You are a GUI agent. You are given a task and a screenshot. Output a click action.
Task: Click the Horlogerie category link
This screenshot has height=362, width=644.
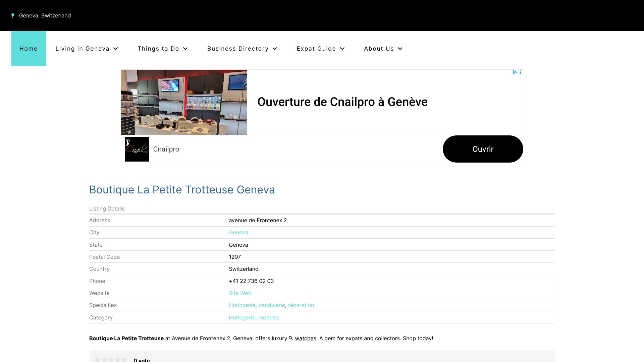click(x=242, y=317)
